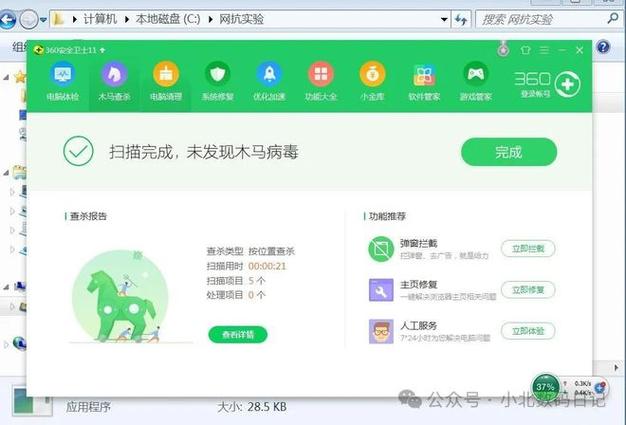Click the 立即修复 button

(x=528, y=290)
